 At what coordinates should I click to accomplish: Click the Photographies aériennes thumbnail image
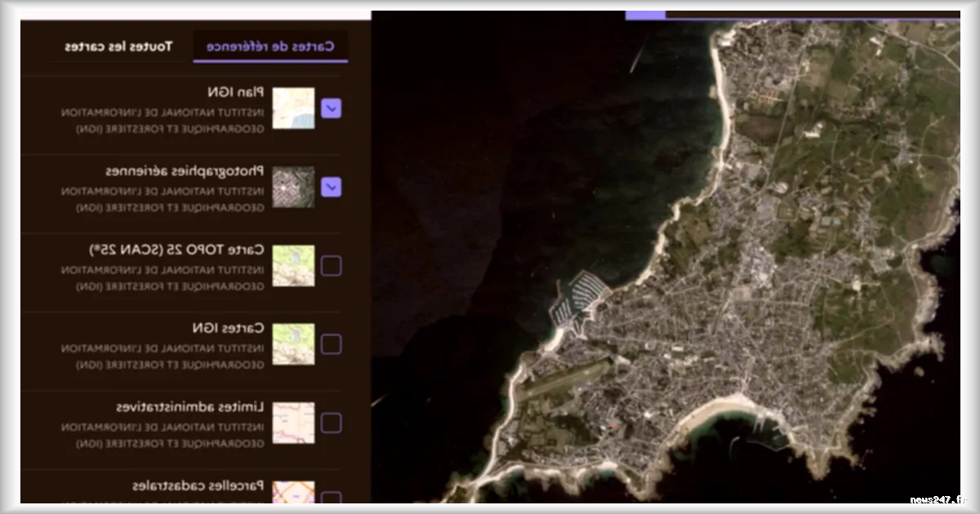pos(293,187)
